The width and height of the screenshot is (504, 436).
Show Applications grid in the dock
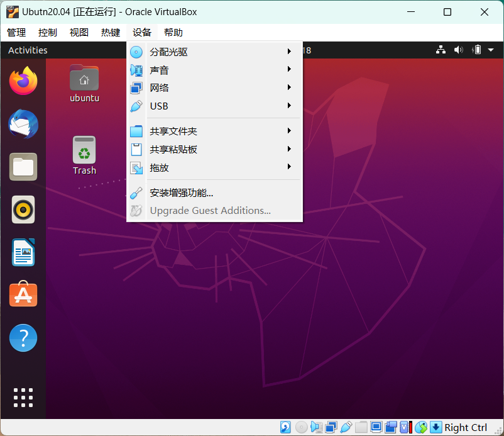23,398
